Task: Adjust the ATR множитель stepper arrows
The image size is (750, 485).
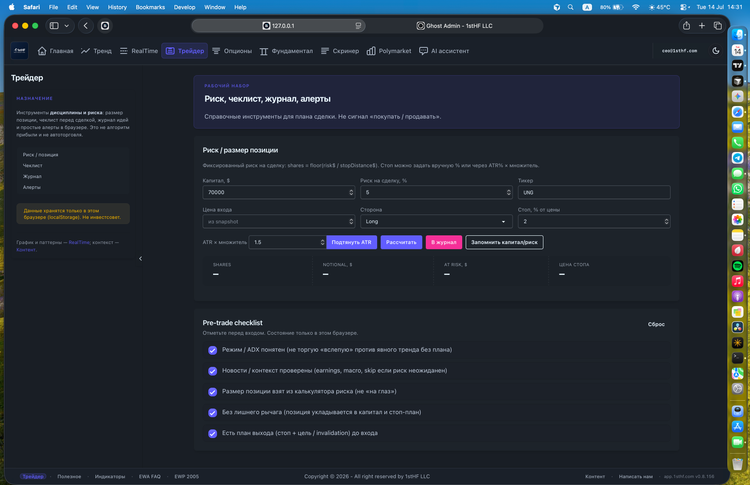Action: point(322,242)
